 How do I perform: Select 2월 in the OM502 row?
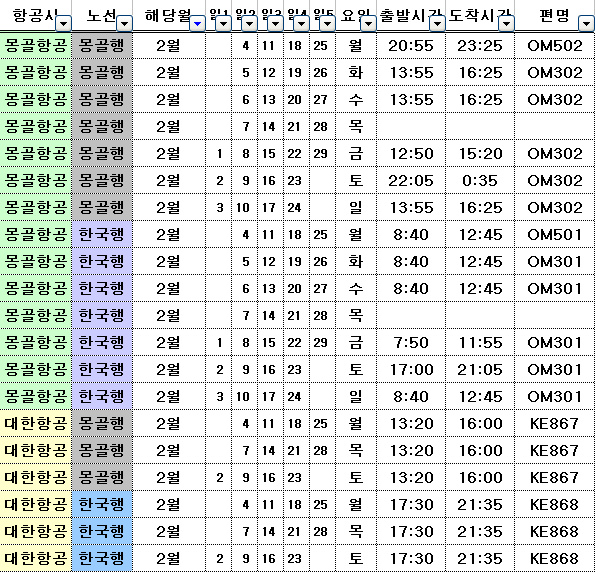[x=168, y=46]
